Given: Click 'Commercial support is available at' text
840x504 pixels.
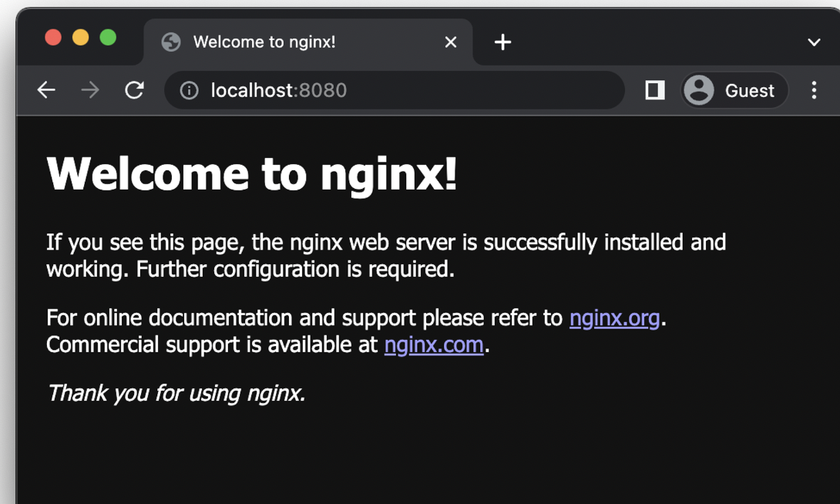Looking at the screenshot, I should 212,345.
